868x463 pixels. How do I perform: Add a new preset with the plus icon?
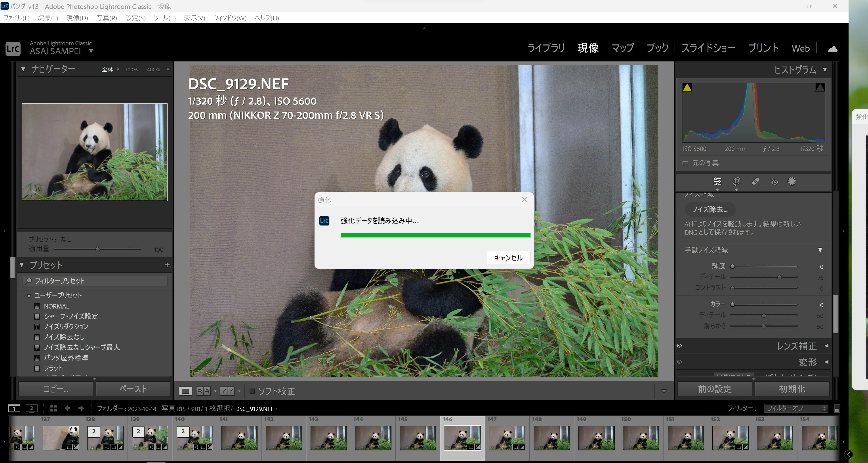click(x=167, y=265)
